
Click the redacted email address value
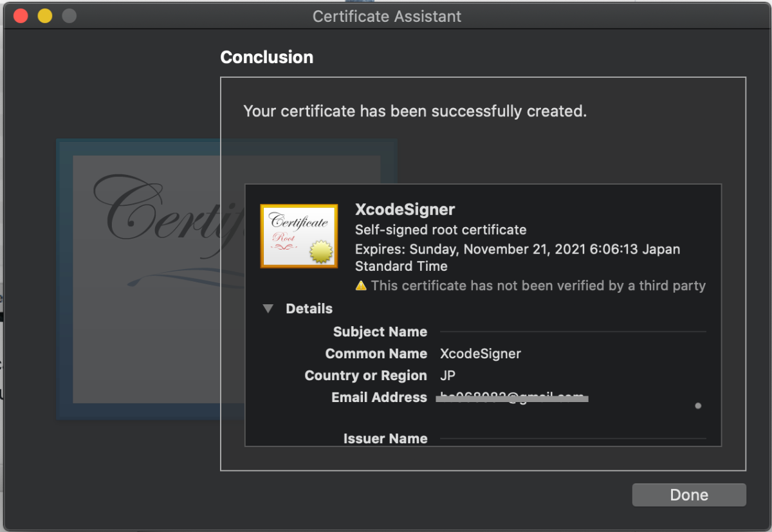pos(512,398)
